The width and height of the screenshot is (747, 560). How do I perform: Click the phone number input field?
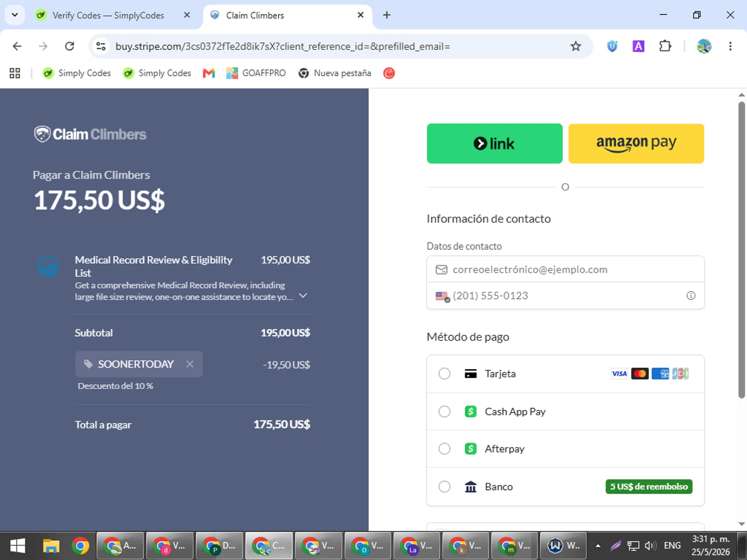pos(565,296)
